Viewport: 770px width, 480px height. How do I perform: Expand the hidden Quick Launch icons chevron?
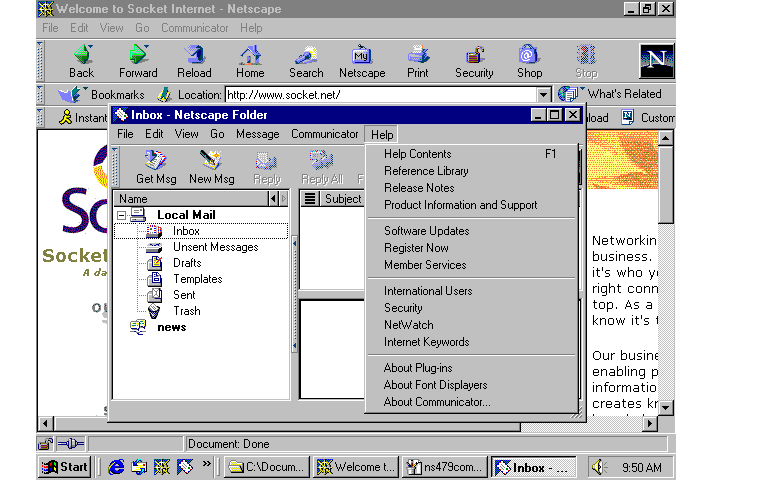207,464
